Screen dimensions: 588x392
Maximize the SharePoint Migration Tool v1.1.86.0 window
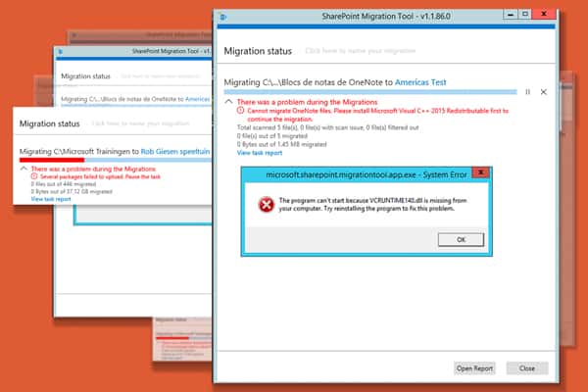click(x=525, y=15)
